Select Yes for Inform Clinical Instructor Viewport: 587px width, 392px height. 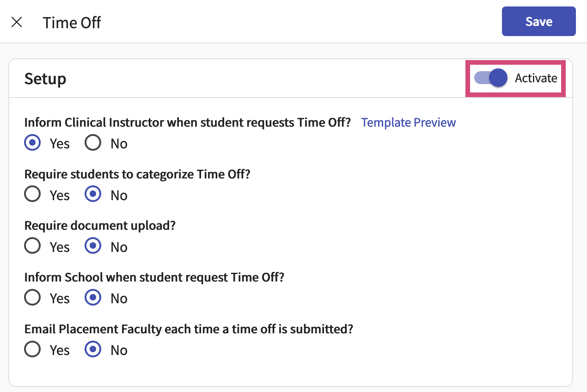coord(32,143)
